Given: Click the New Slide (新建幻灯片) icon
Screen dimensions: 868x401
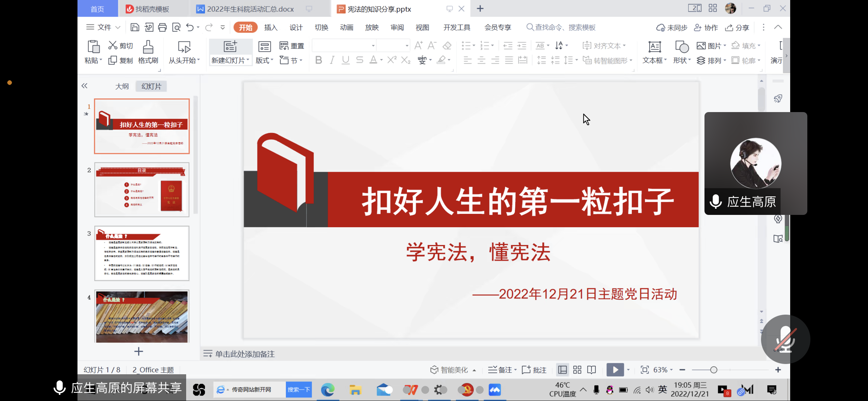Looking at the screenshot, I should [x=230, y=47].
